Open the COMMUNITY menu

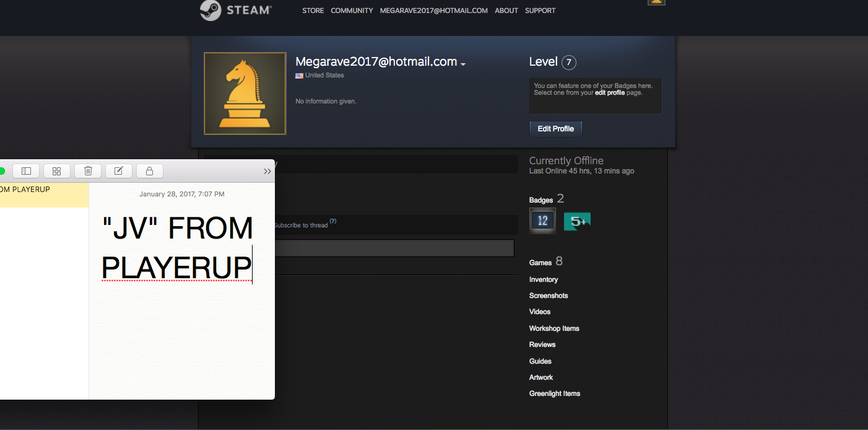(352, 11)
